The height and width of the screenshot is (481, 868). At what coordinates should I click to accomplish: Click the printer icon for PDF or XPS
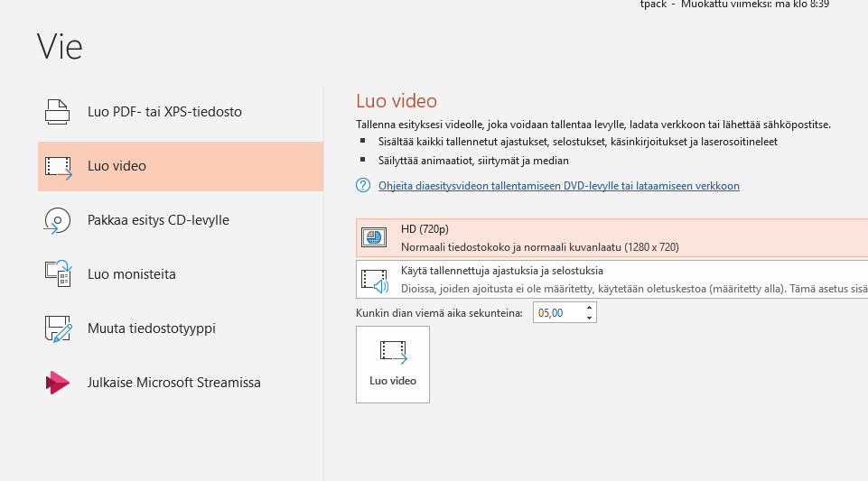pos(58,112)
